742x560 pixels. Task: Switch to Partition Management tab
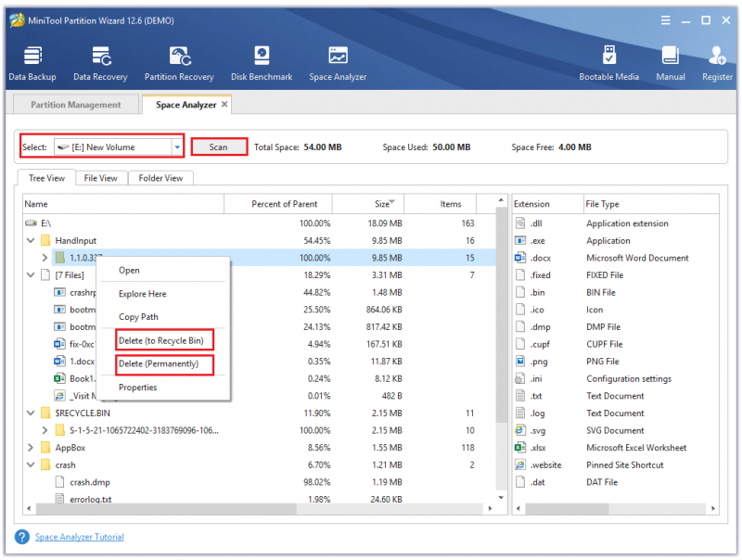pos(76,105)
